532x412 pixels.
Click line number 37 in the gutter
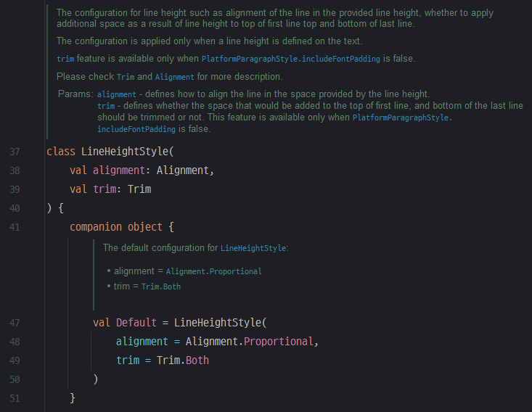(x=15, y=152)
